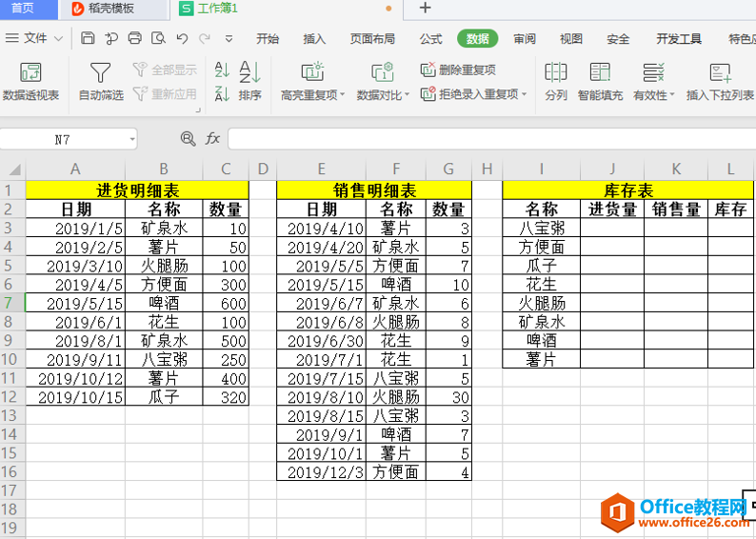Select column F header
Screen dimensions: 756x539
[x=396, y=169]
